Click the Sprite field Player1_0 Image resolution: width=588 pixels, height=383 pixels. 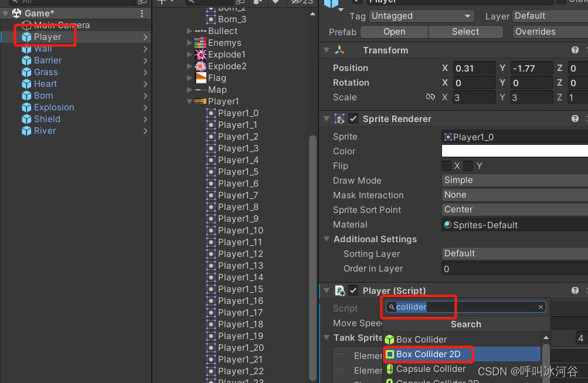tap(515, 137)
